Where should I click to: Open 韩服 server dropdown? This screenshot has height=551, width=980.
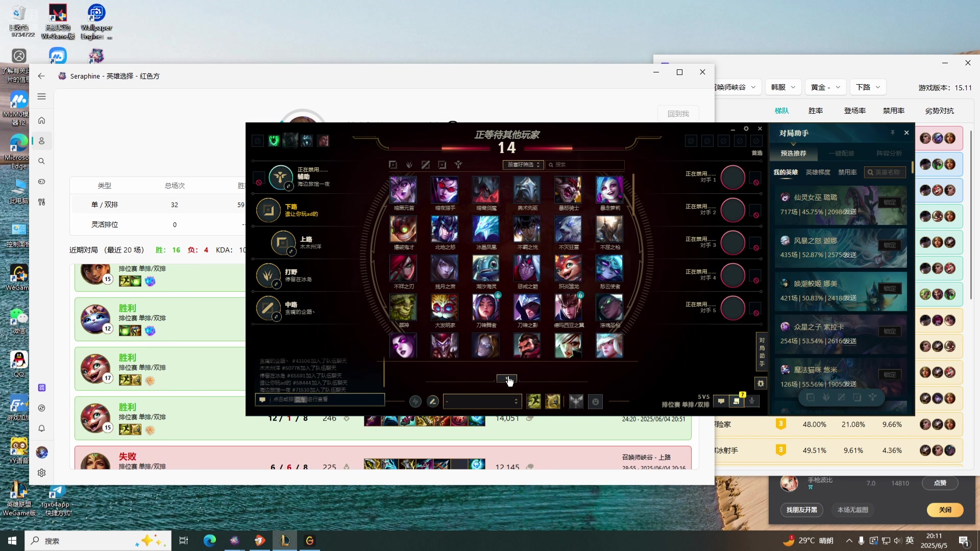(783, 87)
